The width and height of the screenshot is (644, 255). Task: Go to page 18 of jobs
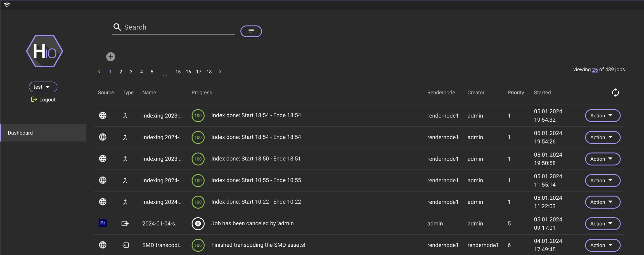click(209, 72)
